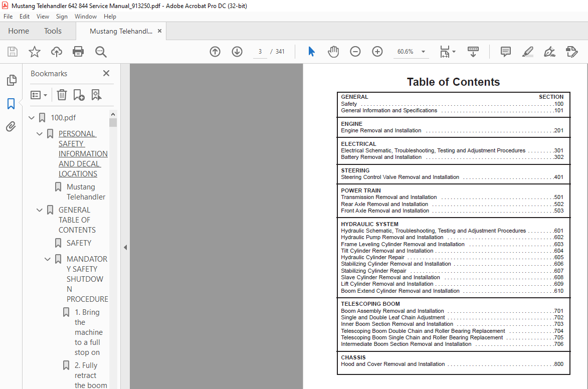Select '1. Bring the machine to a full stop' bookmark
The width and height of the screenshot is (588, 389).
(89, 332)
